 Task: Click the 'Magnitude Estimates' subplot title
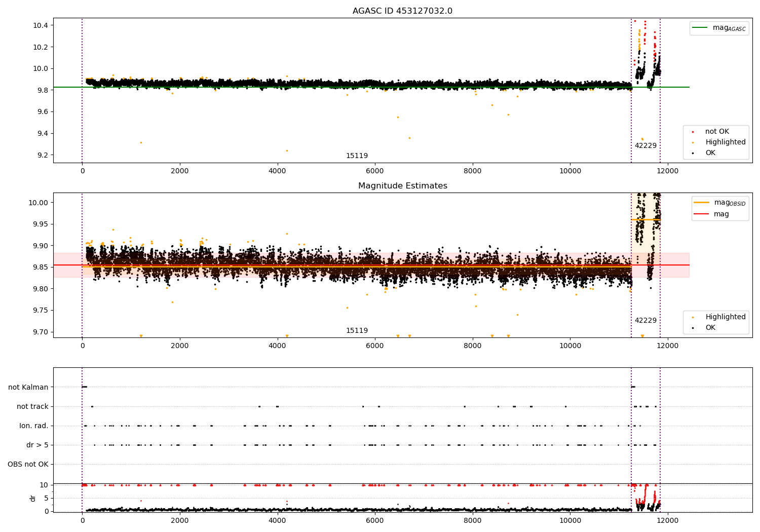[402, 186]
